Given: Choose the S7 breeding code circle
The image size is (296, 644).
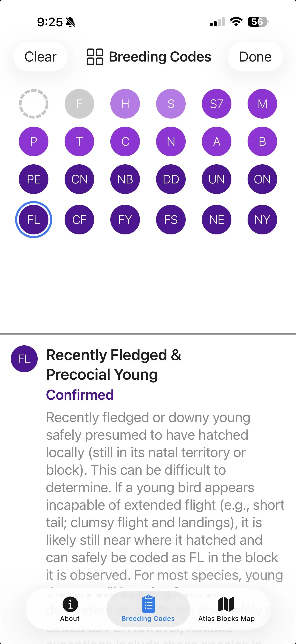Looking at the screenshot, I should tap(216, 104).
